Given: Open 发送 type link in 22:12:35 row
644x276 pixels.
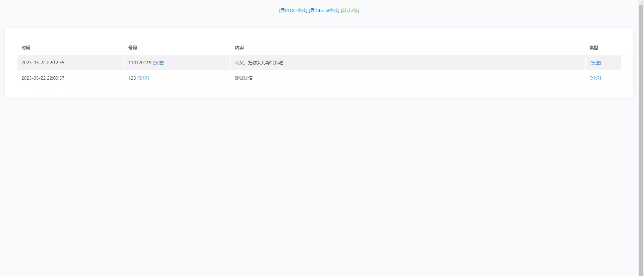Looking at the screenshot, I should [x=595, y=63].
